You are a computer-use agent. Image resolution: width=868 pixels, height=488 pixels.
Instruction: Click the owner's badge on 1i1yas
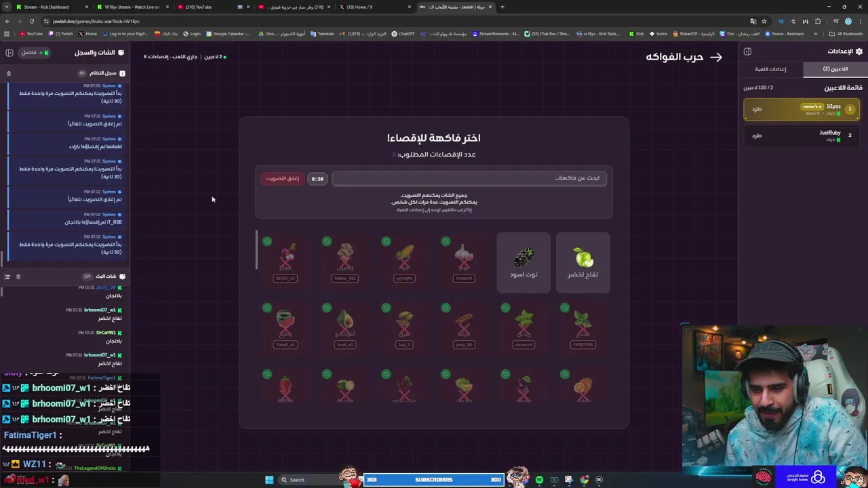[x=812, y=106]
